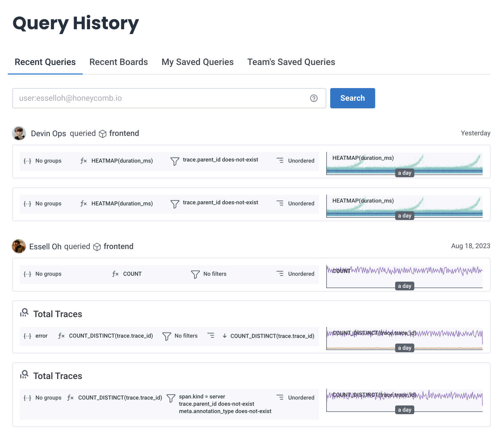The width and height of the screenshot is (504, 435).
Task: Click the braces group-by icon on COUNT query
Action: point(27,274)
